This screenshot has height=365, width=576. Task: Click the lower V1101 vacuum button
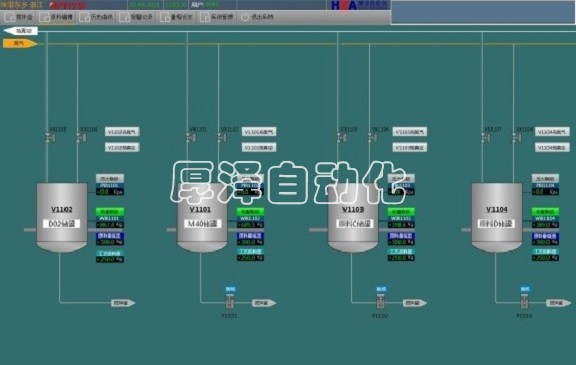[x=259, y=148]
